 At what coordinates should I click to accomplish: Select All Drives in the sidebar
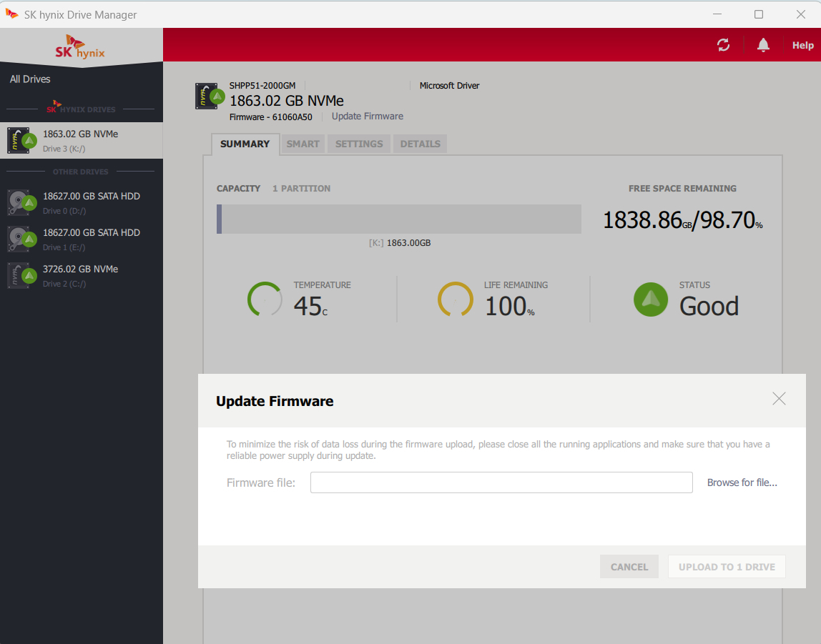(30, 79)
